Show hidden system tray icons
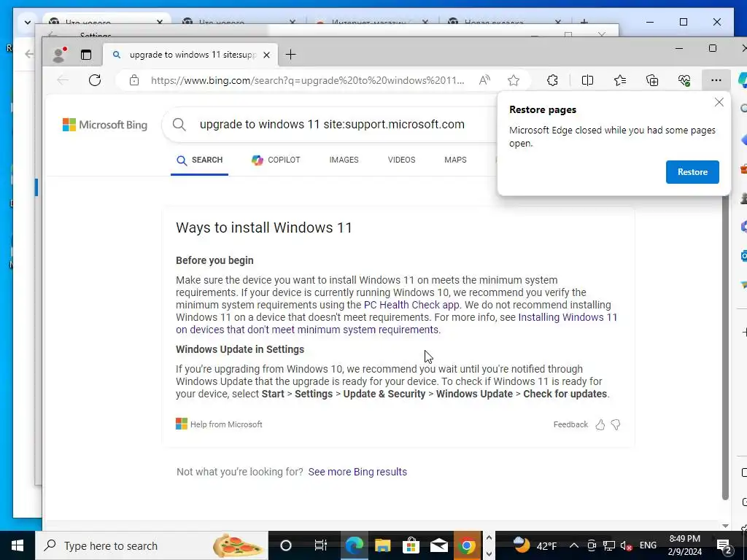This screenshot has width=747, height=560. click(573, 545)
